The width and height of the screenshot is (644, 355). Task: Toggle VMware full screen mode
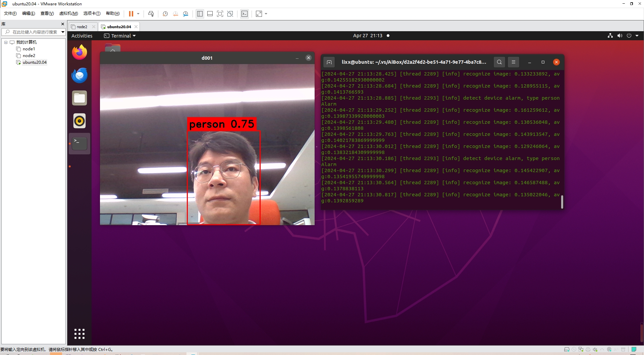coord(220,14)
